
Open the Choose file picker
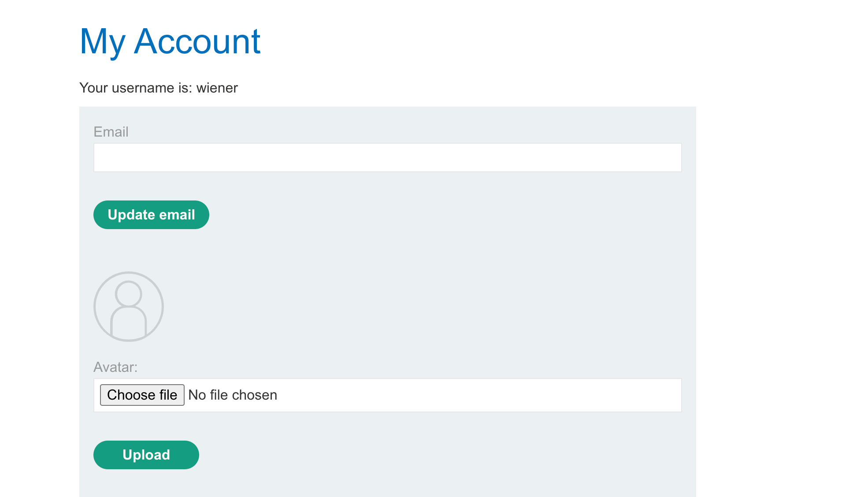(x=142, y=395)
